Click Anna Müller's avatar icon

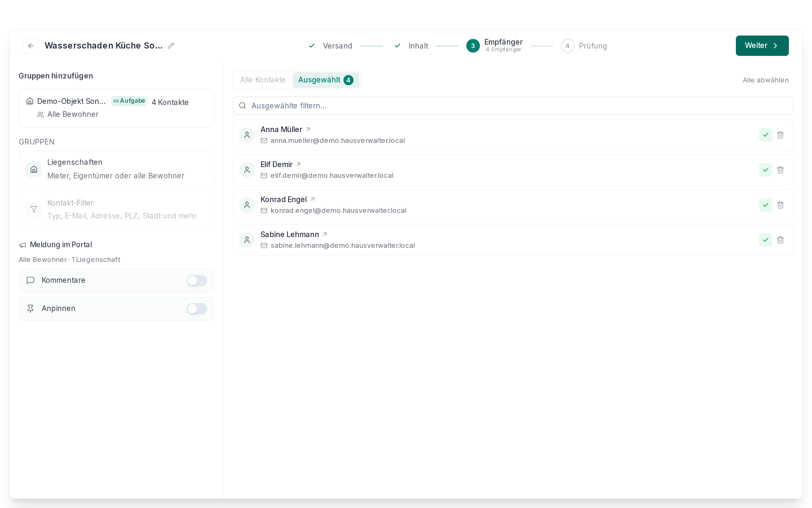[247, 135]
